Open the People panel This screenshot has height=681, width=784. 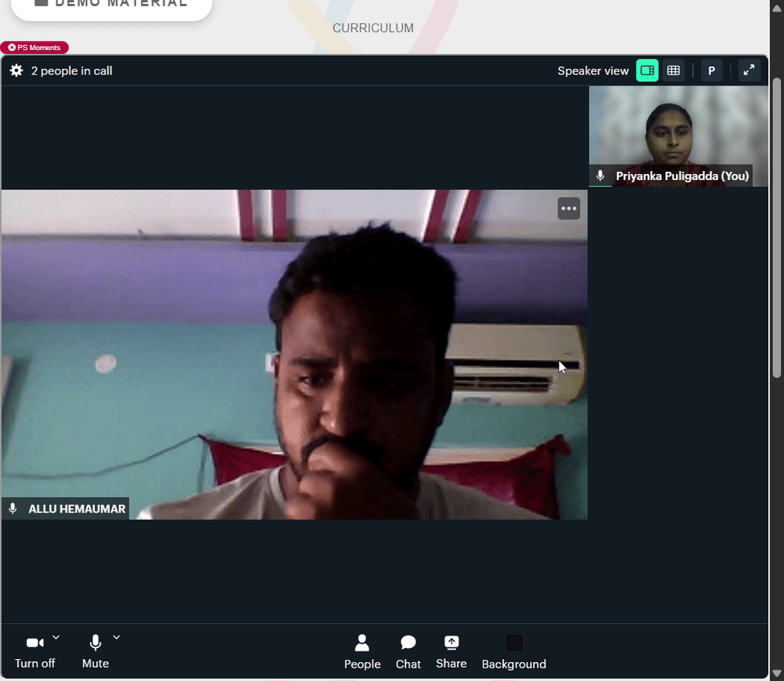(362, 652)
